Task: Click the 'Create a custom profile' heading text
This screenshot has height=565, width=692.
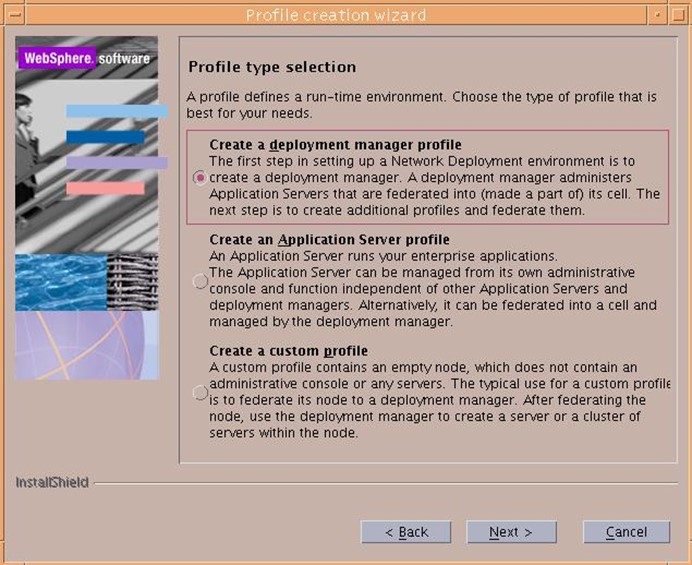Action: (x=288, y=351)
